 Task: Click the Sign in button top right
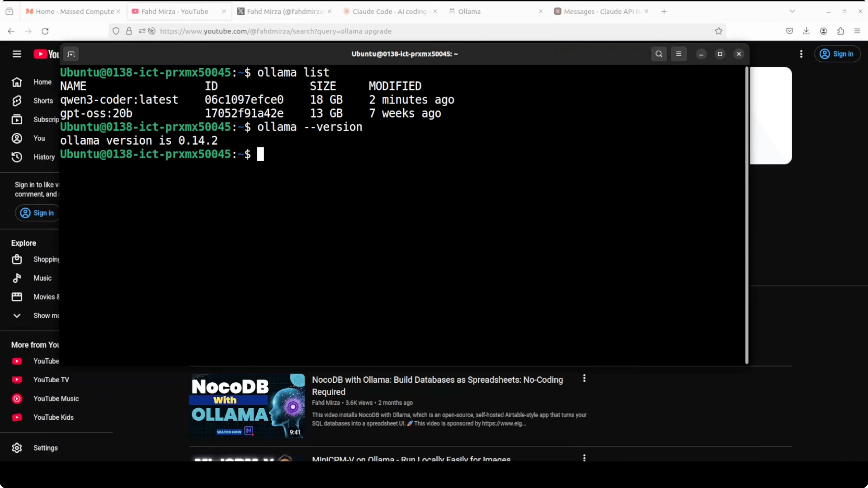tap(837, 54)
